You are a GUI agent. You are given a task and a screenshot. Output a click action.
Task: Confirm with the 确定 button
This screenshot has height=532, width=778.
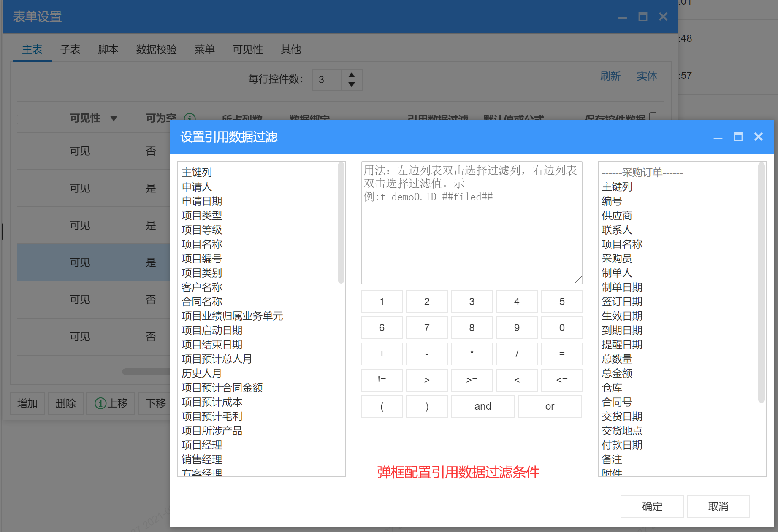click(x=652, y=507)
